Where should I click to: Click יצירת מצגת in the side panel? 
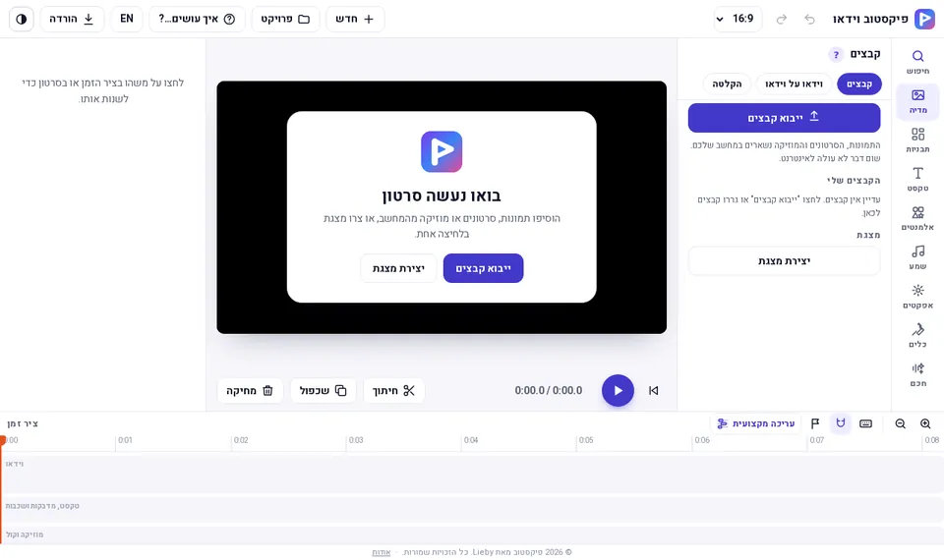(x=784, y=261)
